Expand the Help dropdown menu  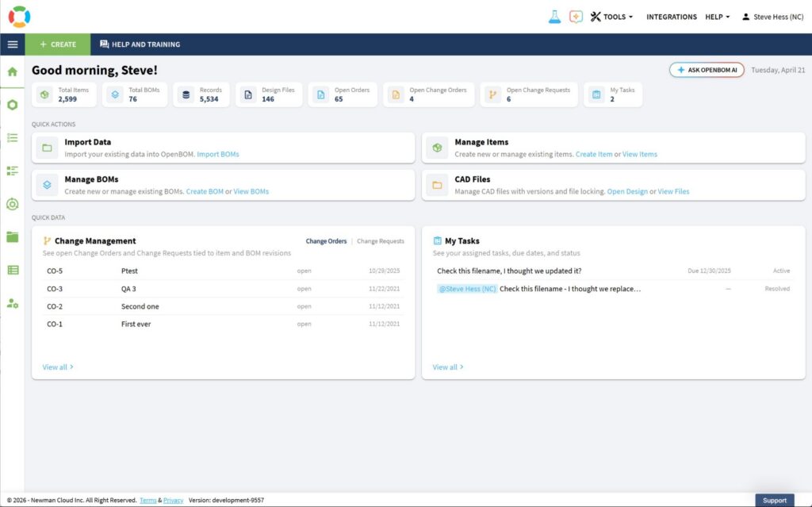click(717, 17)
